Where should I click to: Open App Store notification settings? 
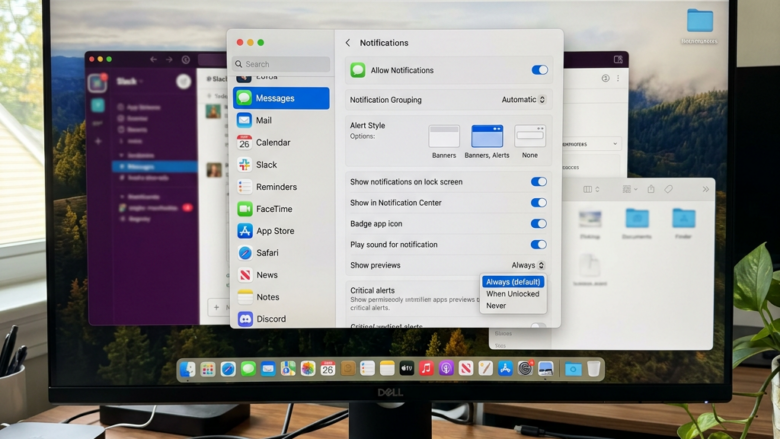pos(281,231)
